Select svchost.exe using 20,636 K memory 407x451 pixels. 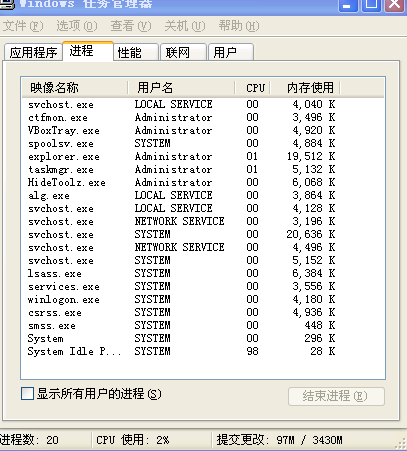(203, 234)
